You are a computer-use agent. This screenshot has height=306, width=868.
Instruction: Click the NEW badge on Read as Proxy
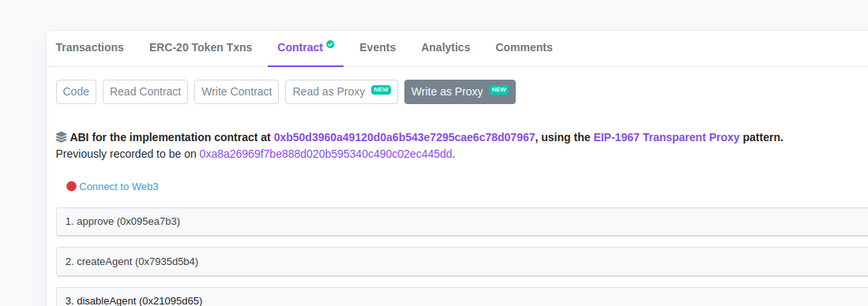381,90
